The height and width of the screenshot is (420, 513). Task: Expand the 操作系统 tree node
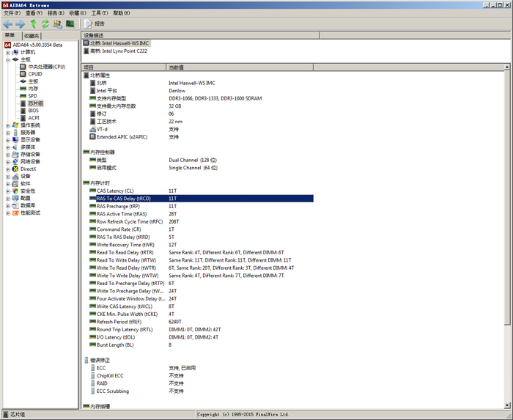coord(8,125)
